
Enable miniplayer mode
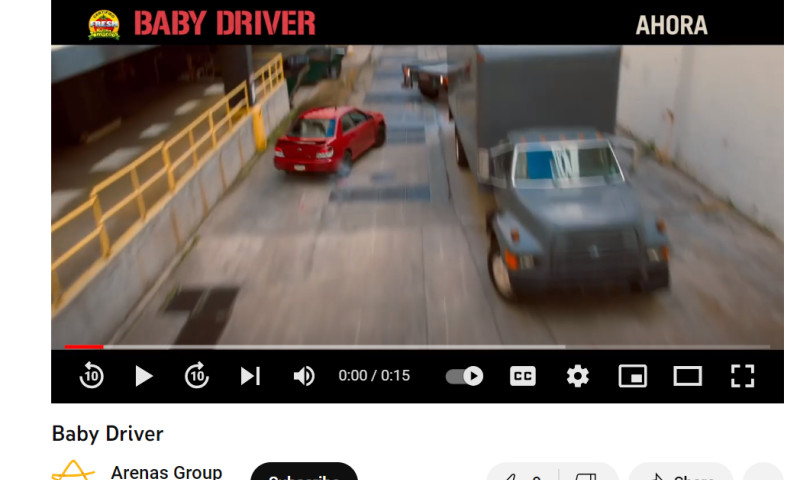[632, 376]
